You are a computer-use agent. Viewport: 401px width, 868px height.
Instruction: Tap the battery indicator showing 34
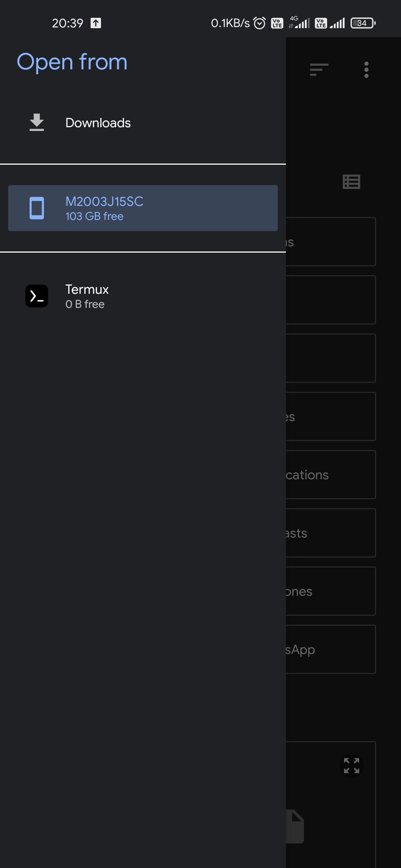click(x=361, y=23)
